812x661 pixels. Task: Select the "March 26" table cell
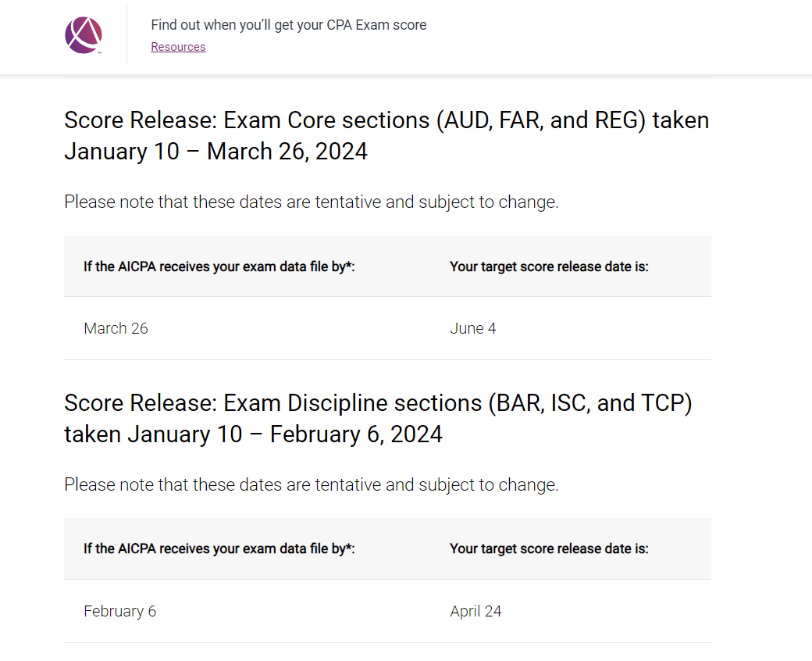(x=116, y=328)
